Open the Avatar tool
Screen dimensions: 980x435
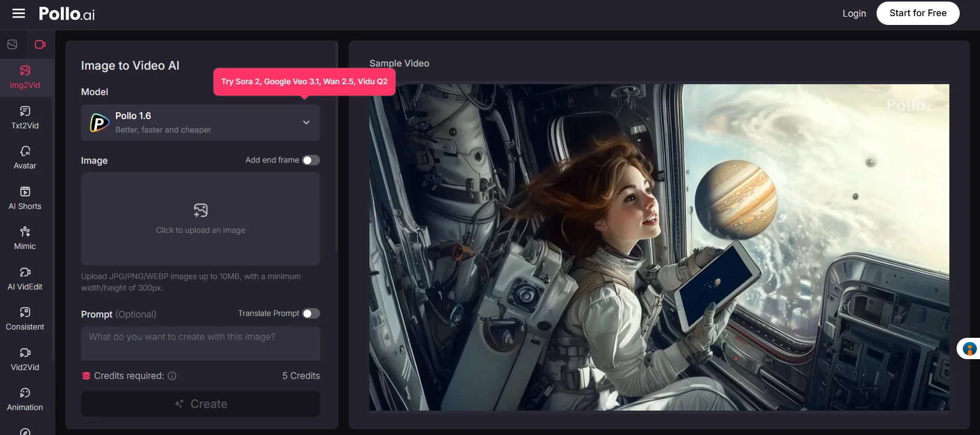click(x=25, y=157)
